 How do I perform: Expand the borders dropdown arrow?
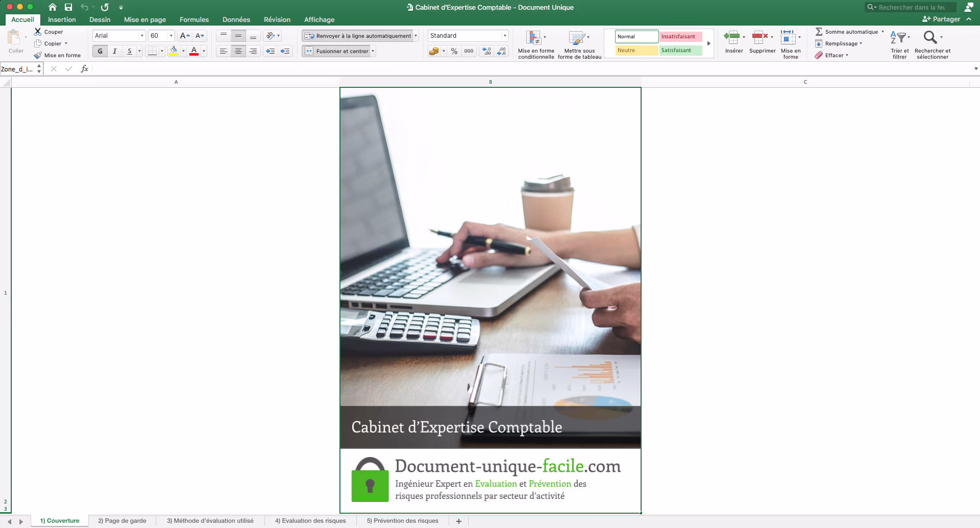[162, 51]
